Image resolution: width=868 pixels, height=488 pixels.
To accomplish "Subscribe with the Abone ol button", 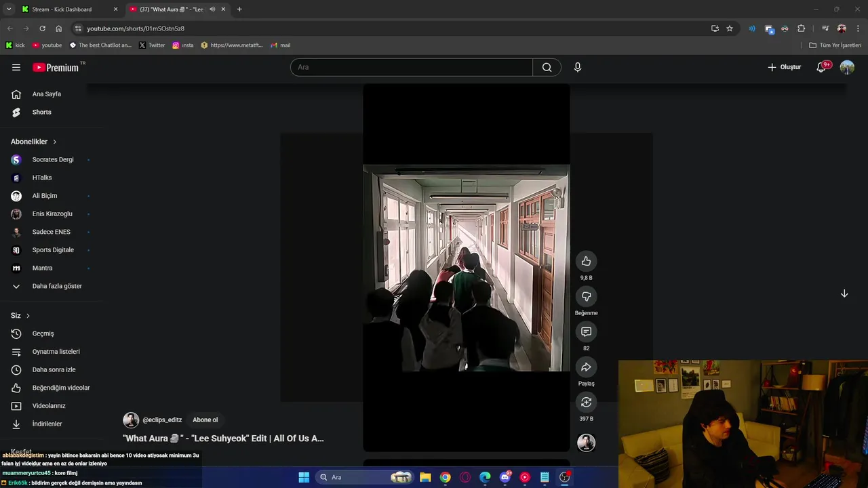I will pyautogui.click(x=205, y=420).
